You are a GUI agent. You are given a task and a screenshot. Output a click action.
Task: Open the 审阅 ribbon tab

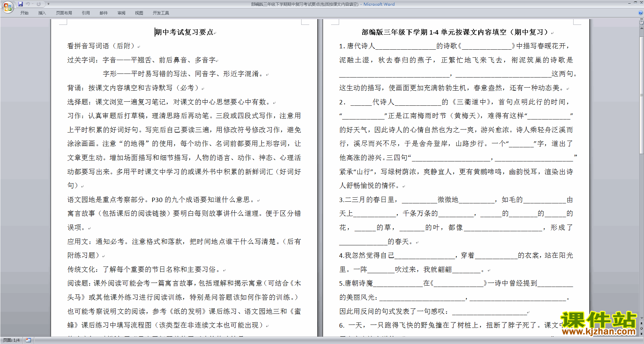coord(121,13)
